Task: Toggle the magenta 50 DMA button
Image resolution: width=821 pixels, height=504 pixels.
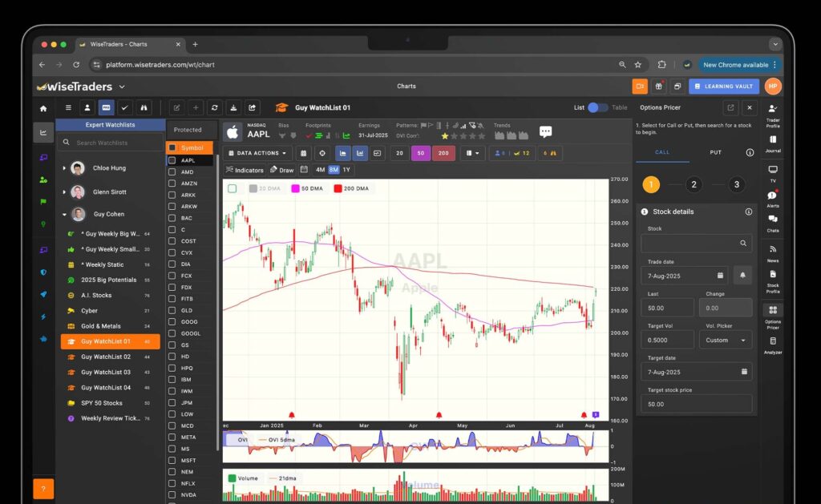Action: coord(420,153)
